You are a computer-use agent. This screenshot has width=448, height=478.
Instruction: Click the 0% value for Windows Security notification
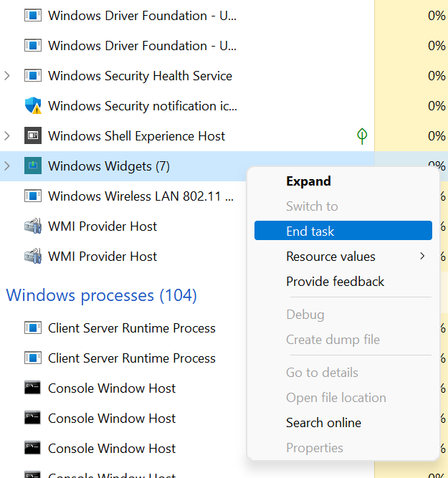437,106
